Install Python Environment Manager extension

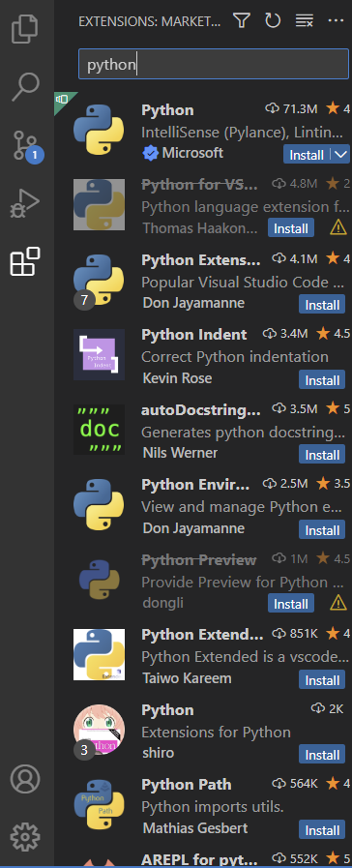[x=322, y=529]
